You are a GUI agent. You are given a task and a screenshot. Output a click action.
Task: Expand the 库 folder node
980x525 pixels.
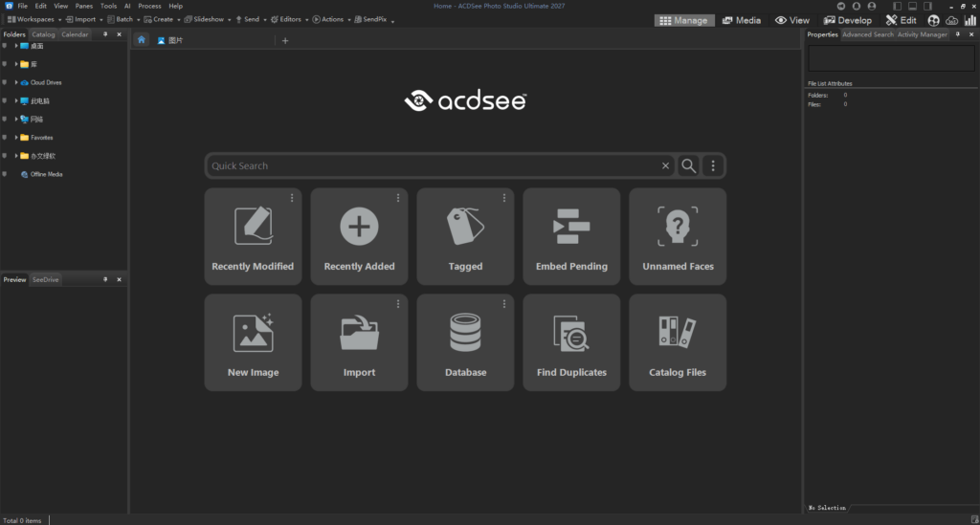coord(16,64)
